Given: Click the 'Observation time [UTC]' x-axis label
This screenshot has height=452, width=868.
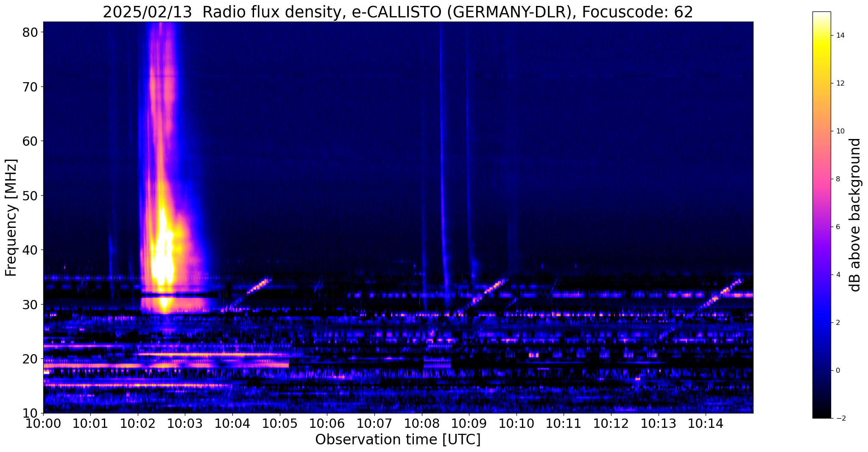Looking at the screenshot, I should pos(398,440).
